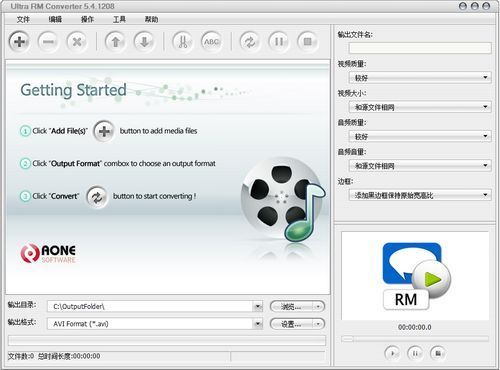Open the arrow next to 浏览 button
The height and width of the screenshot is (370, 500).
pos(318,306)
